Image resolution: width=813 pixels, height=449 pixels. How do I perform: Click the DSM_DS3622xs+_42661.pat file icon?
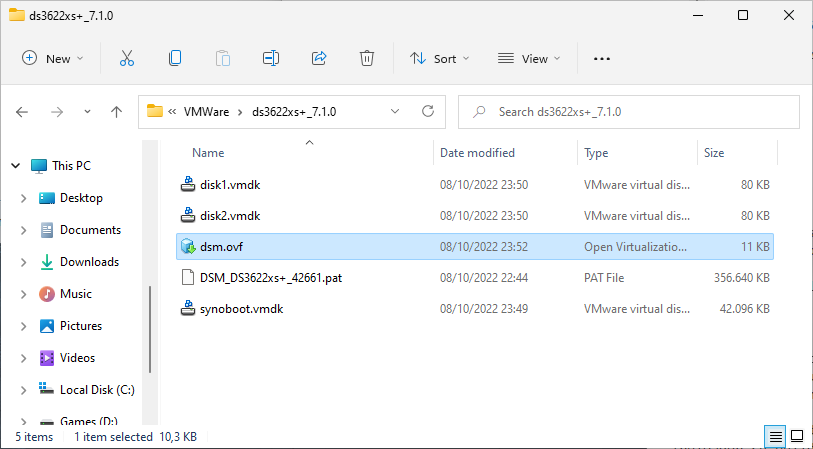click(188, 278)
